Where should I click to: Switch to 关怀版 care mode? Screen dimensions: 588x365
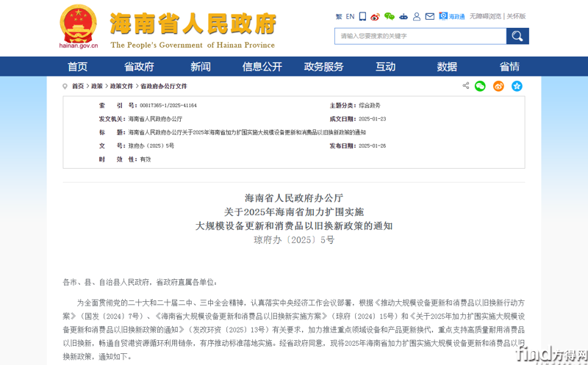pos(516,16)
